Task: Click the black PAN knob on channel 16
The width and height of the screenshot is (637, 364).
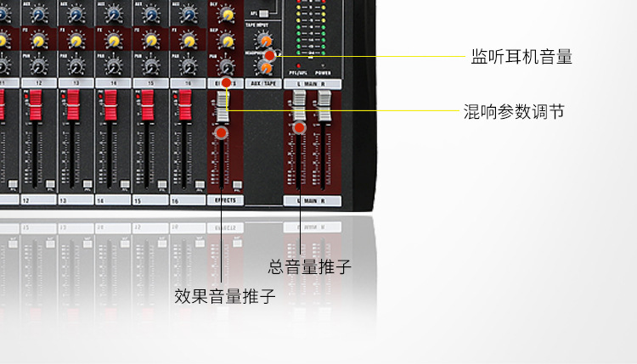Action: coord(189,67)
